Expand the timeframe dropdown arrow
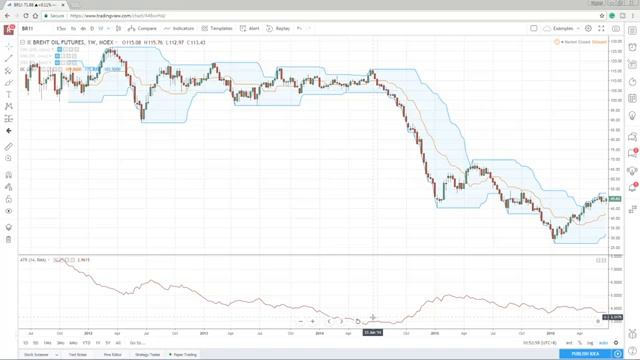 pyautogui.click(x=109, y=29)
